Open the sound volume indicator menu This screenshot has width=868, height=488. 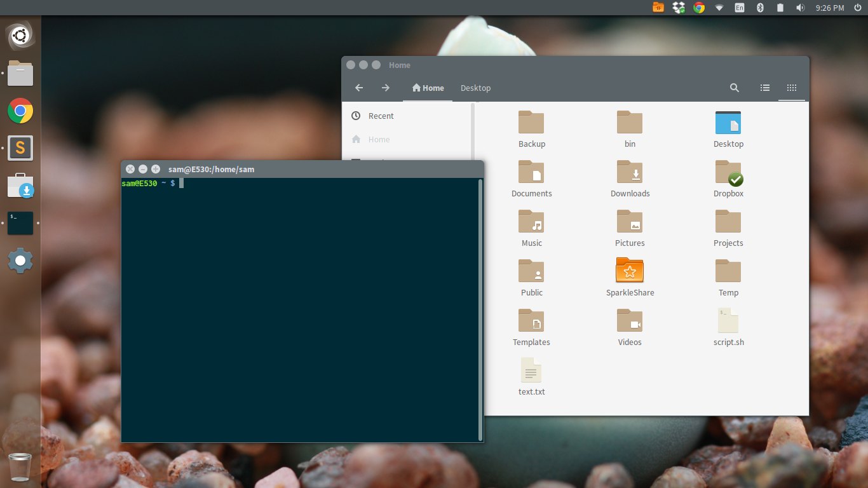click(x=801, y=8)
